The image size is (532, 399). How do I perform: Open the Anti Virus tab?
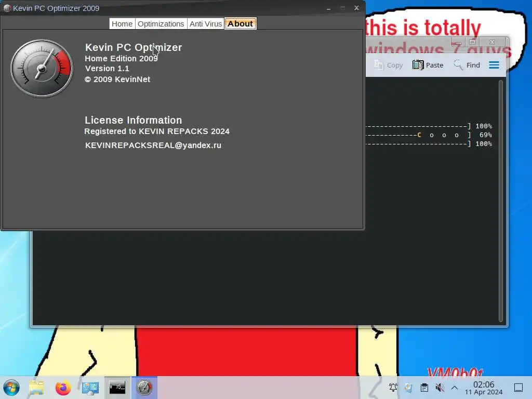click(x=206, y=24)
